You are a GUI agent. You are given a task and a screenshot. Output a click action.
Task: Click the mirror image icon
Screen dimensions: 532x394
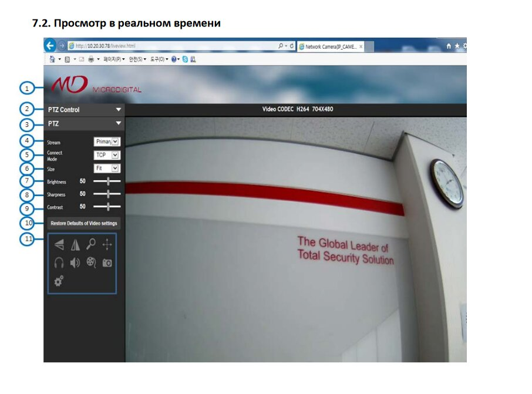click(75, 244)
